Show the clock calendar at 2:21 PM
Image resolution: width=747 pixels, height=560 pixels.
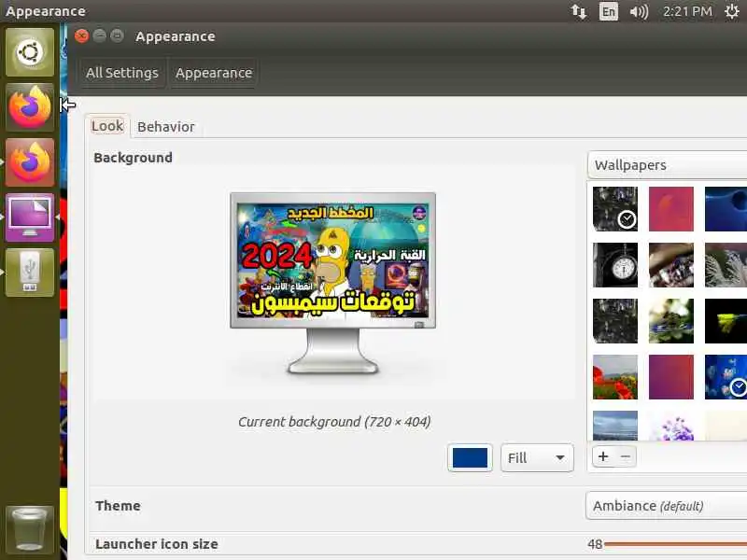point(687,11)
